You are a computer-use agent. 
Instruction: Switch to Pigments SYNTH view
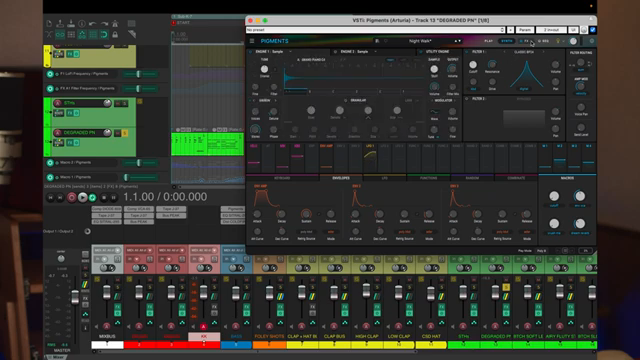pyautogui.click(x=507, y=41)
